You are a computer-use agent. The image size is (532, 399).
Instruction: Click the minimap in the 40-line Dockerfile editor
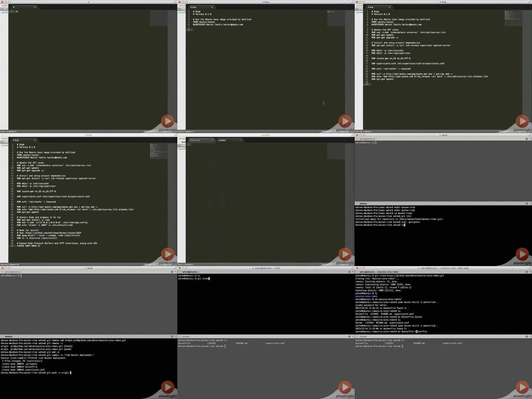point(158,151)
